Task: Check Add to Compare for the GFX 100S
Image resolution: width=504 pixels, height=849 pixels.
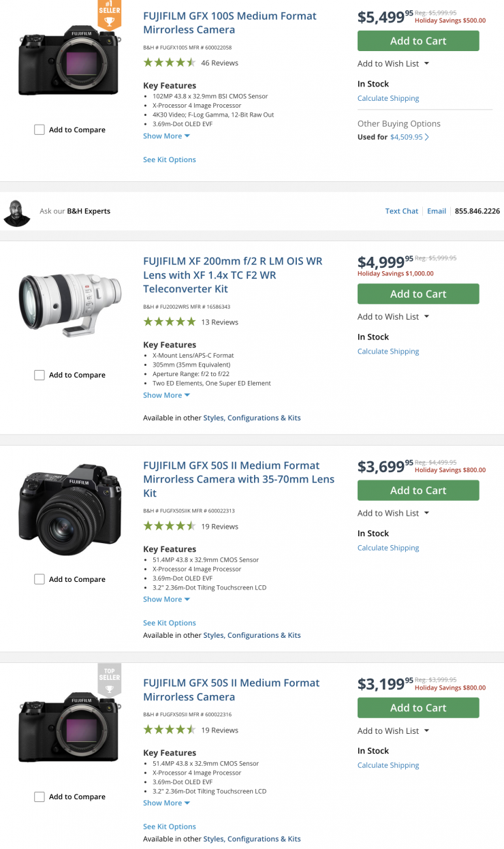Action: [40, 129]
